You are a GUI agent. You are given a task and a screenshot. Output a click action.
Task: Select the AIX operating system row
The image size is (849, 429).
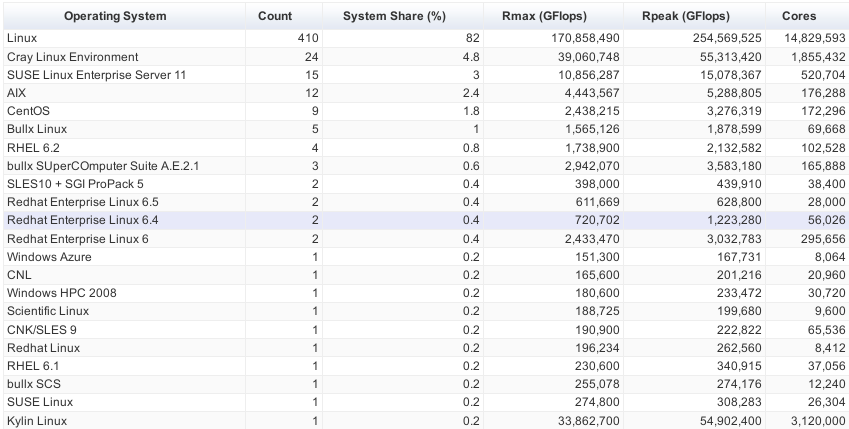[426, 93]
